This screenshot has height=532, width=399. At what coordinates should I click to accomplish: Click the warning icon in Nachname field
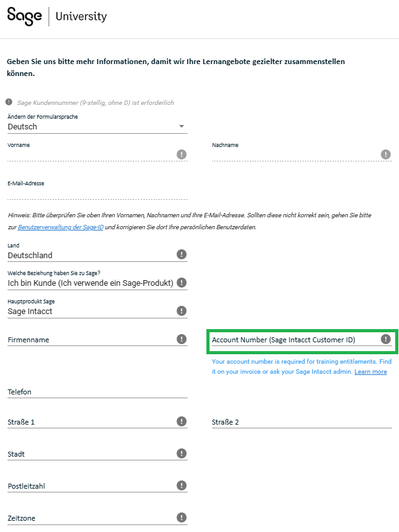tap(386, 155)
